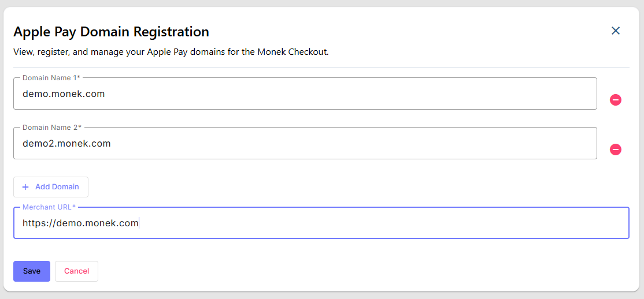Screen dimensions: 644x299
Task: Click the Domain Name 1 floating label
Action: tap(51, 77)
